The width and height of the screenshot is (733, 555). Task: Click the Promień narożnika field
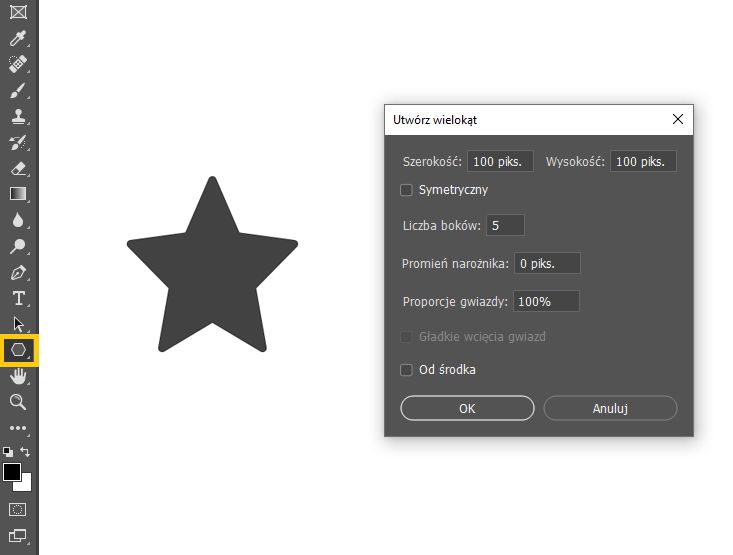(x=547, y=263)
